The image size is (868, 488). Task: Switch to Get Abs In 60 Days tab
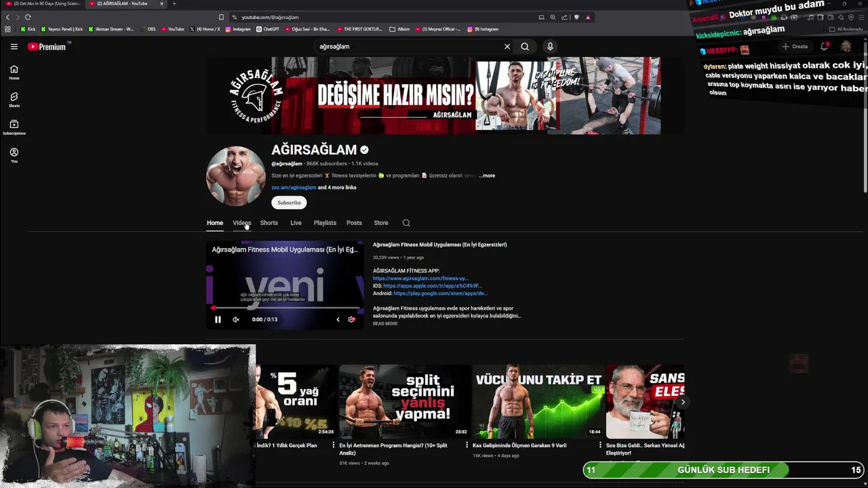click(x=42, y=4)
